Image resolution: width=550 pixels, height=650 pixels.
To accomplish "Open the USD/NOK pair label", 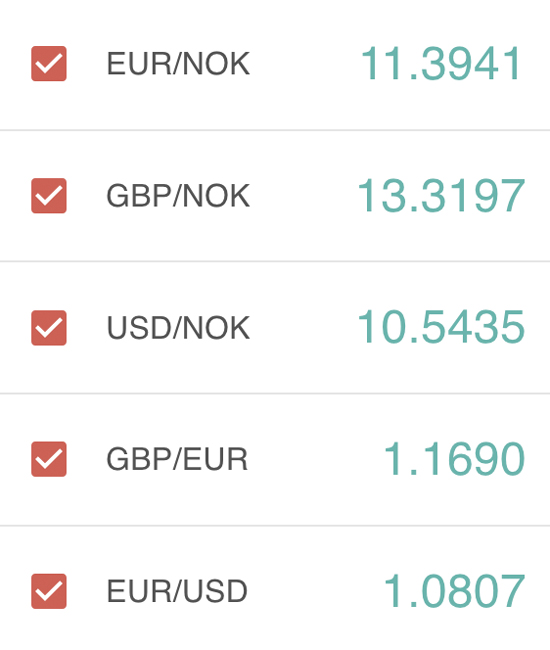I will click(x=178, y=328).
